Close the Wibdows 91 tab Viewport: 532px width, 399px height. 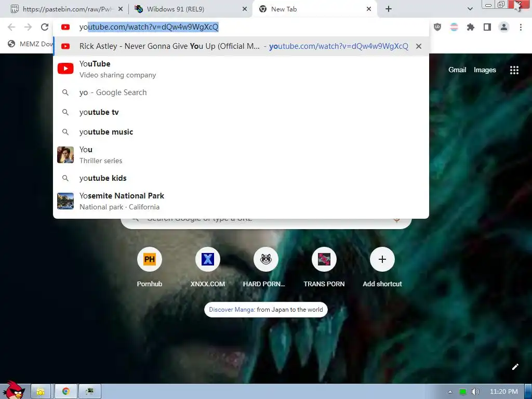click(245, 9)
